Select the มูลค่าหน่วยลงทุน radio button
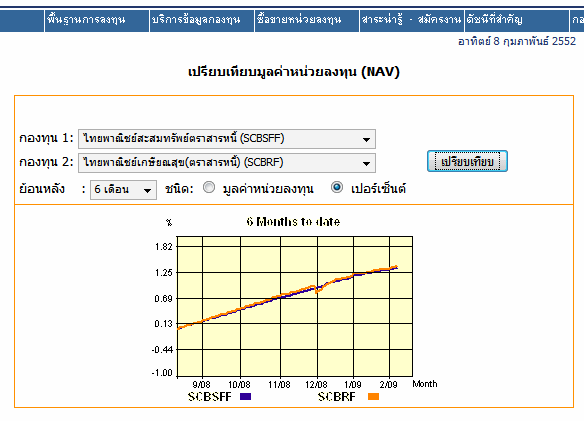Viewport: 584px width, 421px height. pos(209,187)
